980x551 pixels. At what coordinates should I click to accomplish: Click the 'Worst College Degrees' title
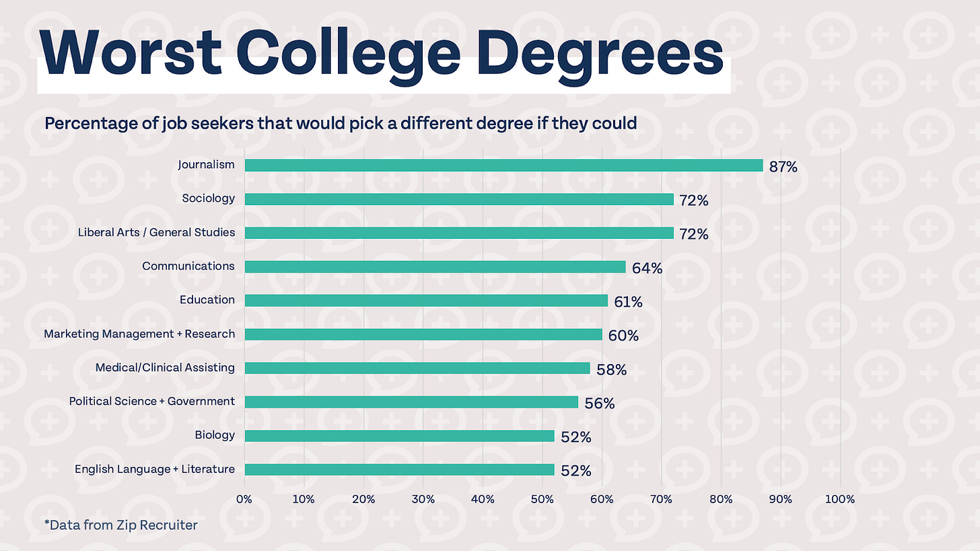point(383,57)
